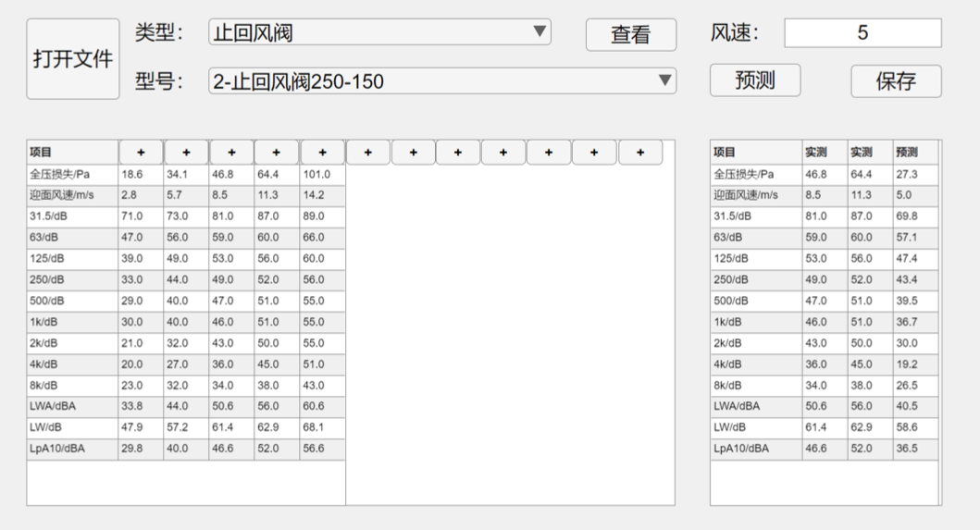This screenshot has width=980, height=530.
Task: Click the first plus button over the empty columns
Action: pos(368,153)
